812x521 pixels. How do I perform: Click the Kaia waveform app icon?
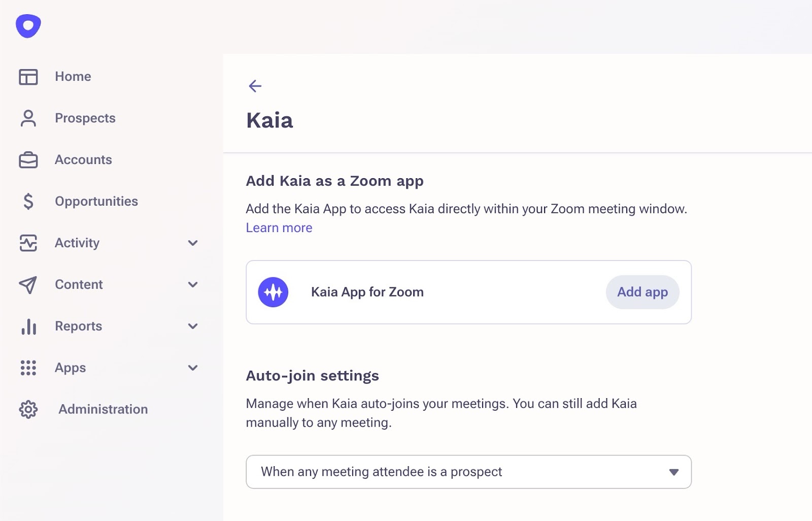click(273, 292)
